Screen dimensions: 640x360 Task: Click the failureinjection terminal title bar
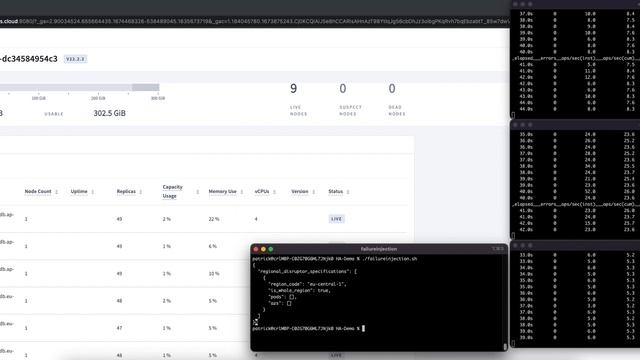click(379, 249)
